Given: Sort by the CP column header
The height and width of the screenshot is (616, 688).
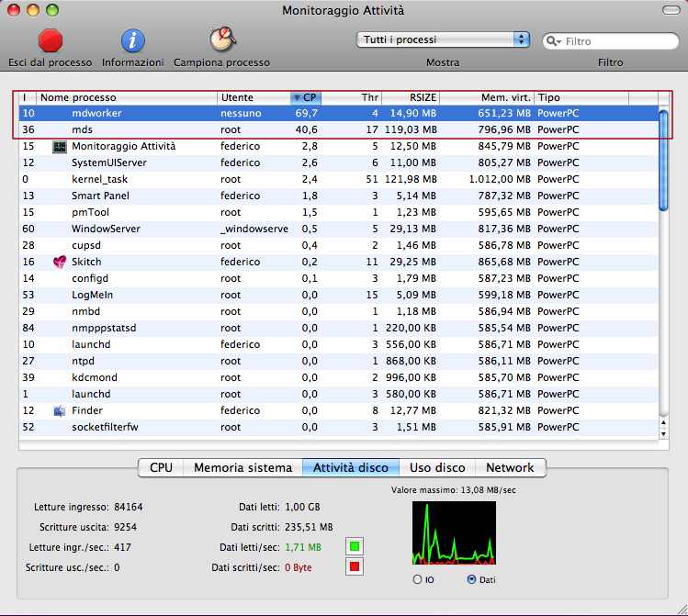Looking at the screenshot, I should tap(306, 97).
